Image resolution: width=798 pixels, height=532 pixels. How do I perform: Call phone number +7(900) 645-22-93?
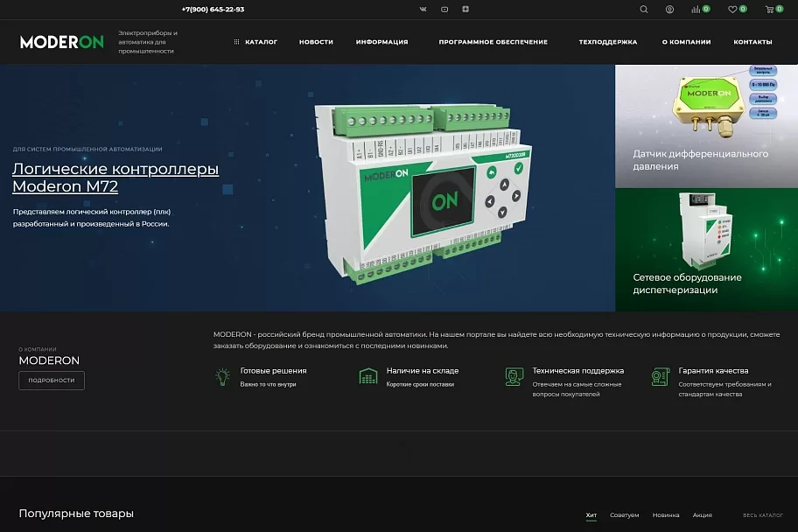[213, 9]
